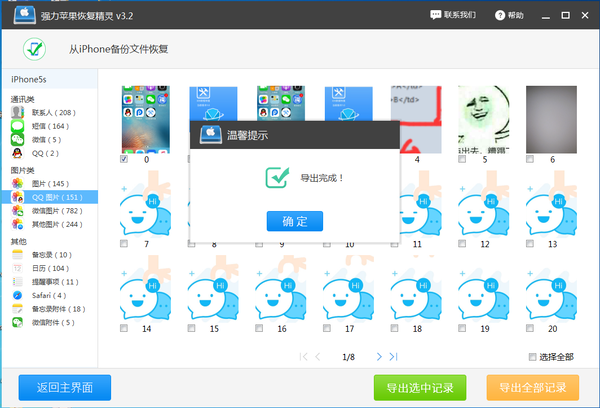Image resolution: width=600 pixels, height=408 pixels.
Task: Check the checkbox for image 17
Action: [x=327, y=328]
